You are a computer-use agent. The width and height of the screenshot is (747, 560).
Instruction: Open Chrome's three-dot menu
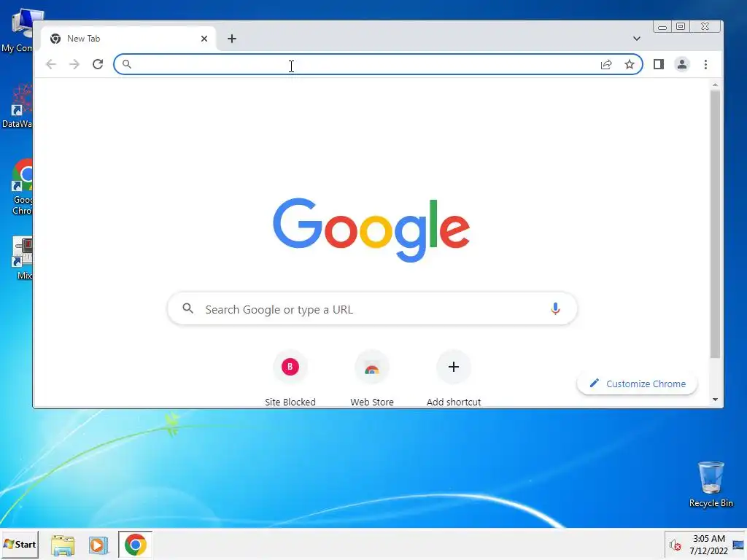coord(705,64)
